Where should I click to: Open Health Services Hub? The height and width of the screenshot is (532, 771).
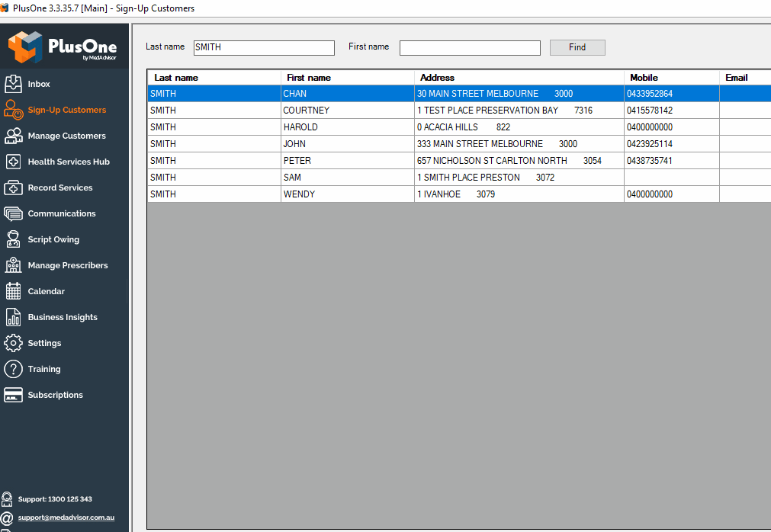click(x=69, y=162)
